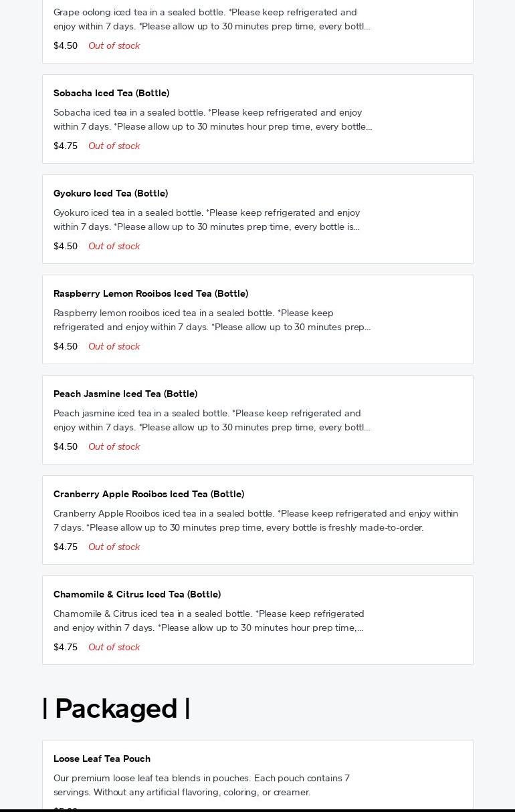Screen dimensions: 515x812
Task: Click the Peach jasmine description text
Action: pos(211,420)
